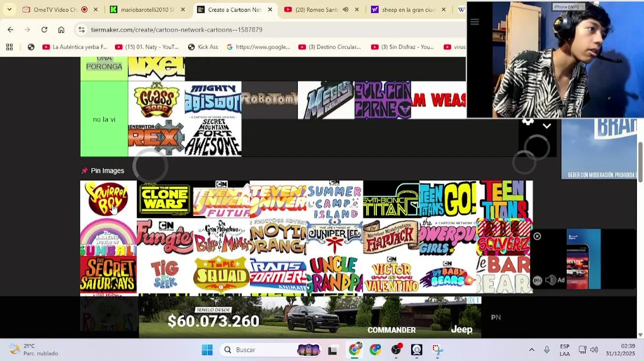Viewport: 644px width, 361px height.
Task: Pick the Annoying Orange logo
Action: pyautogui.click(x=278, y=237)
